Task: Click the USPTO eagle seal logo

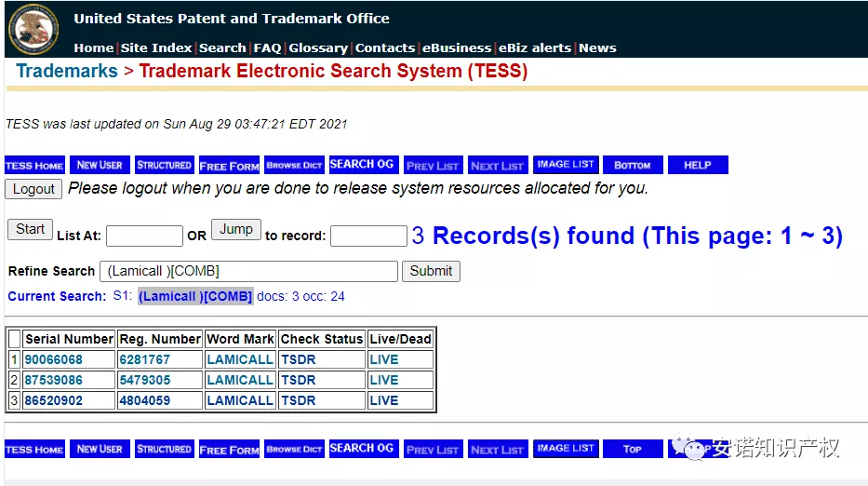Action: click(33, 29)
